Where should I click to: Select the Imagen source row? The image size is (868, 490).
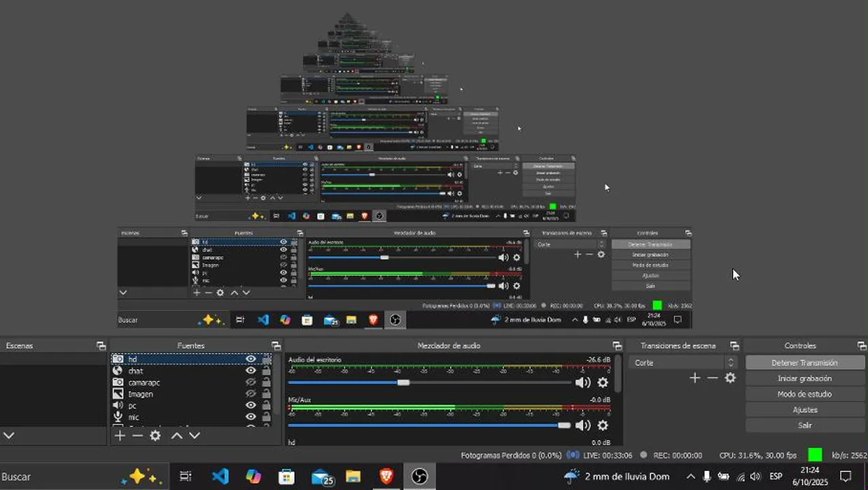tap(191, 393)
